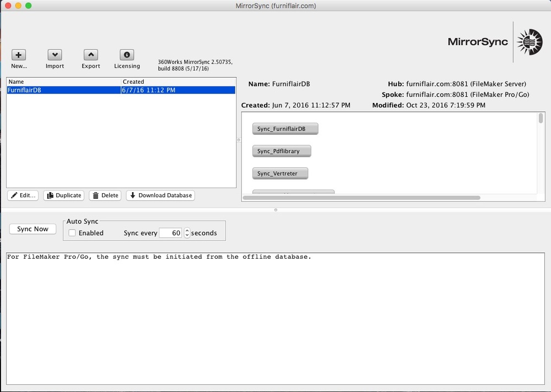Image resolution: width=551 pixels, height=392 pixels.
Task: Open the Licensing info icon
Action: pyautogui.click(x=127, y=55)
